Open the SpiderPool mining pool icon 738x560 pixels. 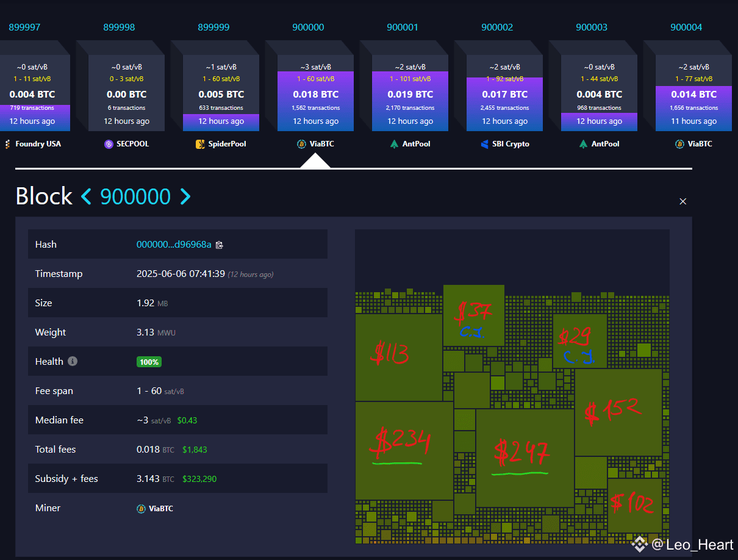tap(201, 144)
